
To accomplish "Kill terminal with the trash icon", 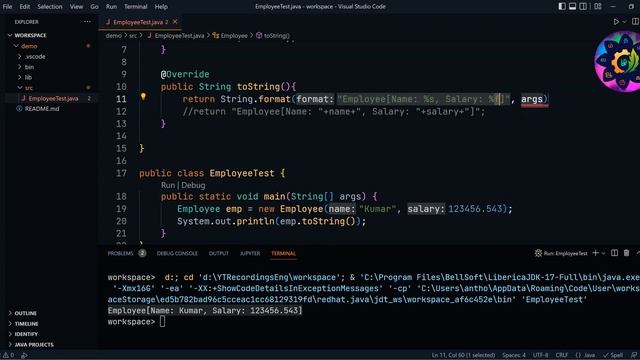I will pos(627,253).
